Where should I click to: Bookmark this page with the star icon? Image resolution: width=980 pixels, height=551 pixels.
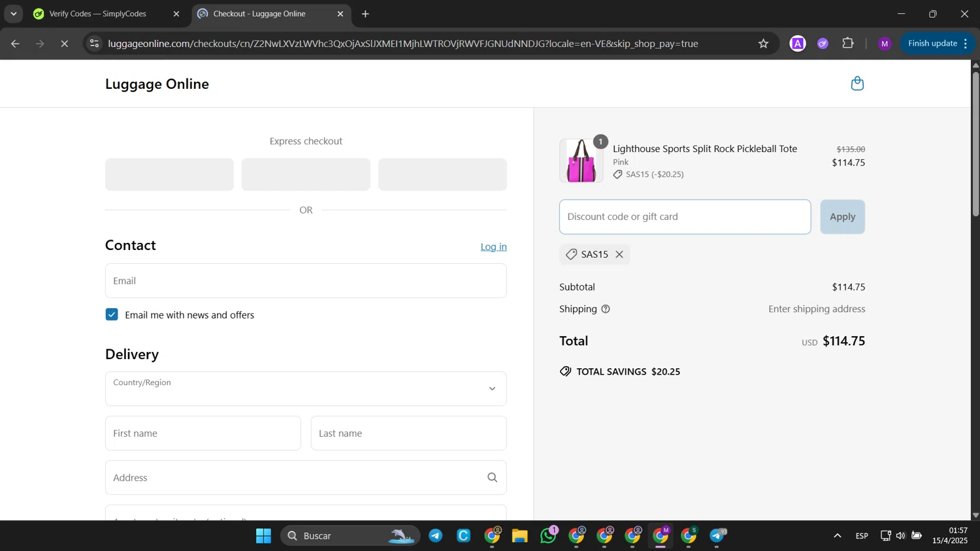pos(763,44)
